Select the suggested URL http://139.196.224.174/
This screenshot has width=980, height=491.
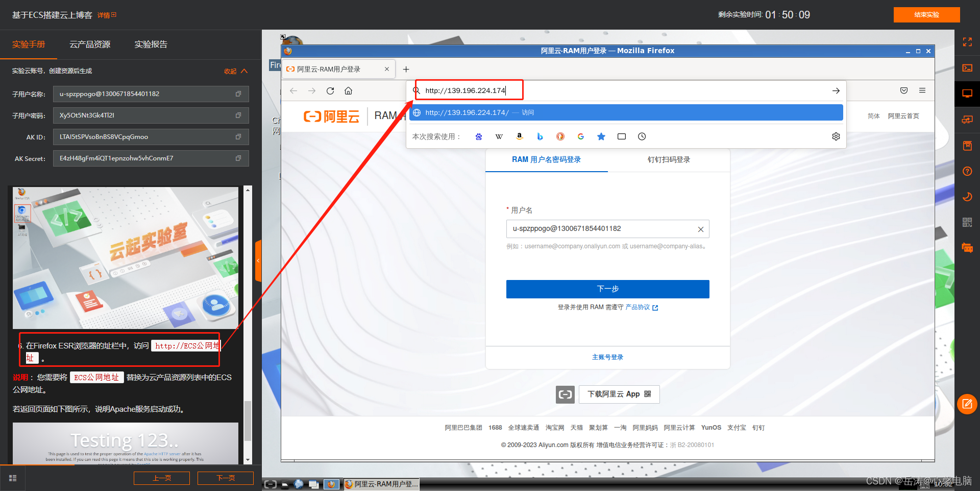[626, 112]
